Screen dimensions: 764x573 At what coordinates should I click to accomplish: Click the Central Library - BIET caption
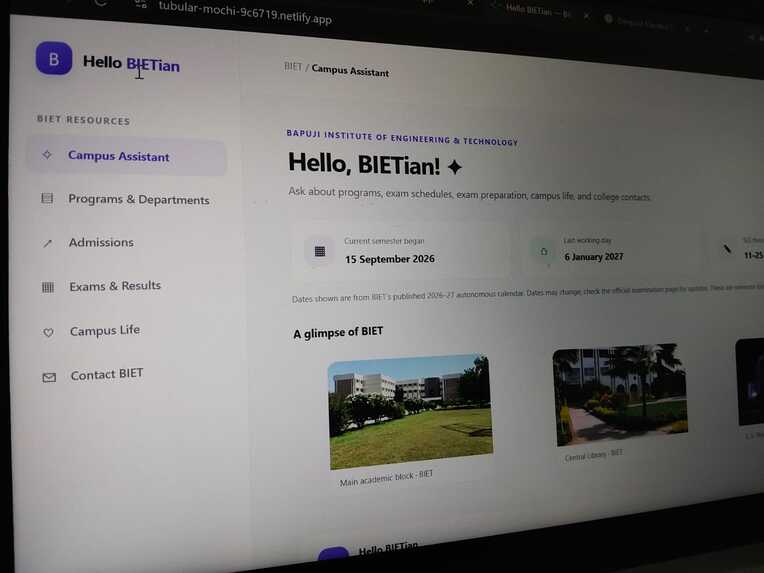(x=593, y=455)
